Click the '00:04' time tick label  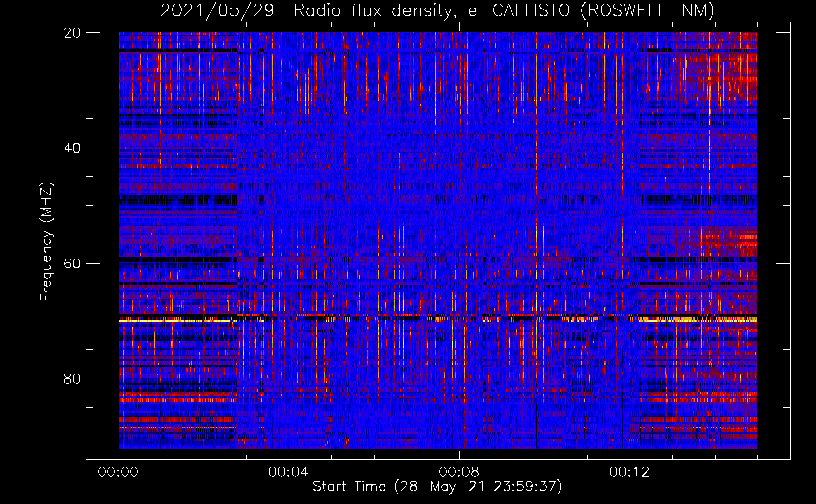pos(288,472)
